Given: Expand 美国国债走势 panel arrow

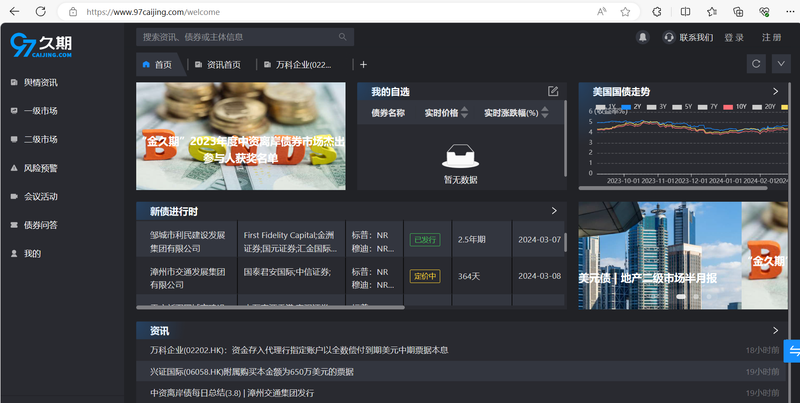Looking at the screenshot, I should pyautogui.click(x=776, y=91).
